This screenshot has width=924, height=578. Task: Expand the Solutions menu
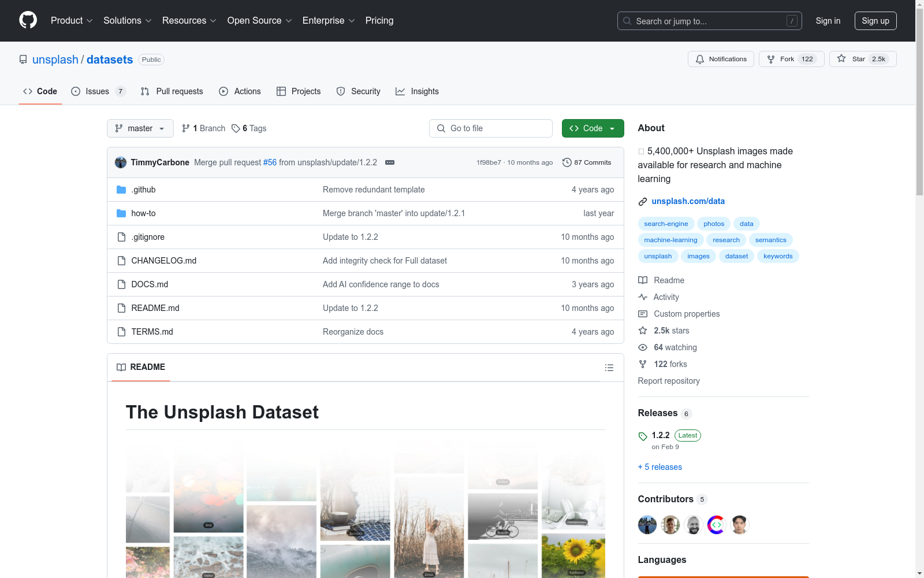(x=127, y=20)
